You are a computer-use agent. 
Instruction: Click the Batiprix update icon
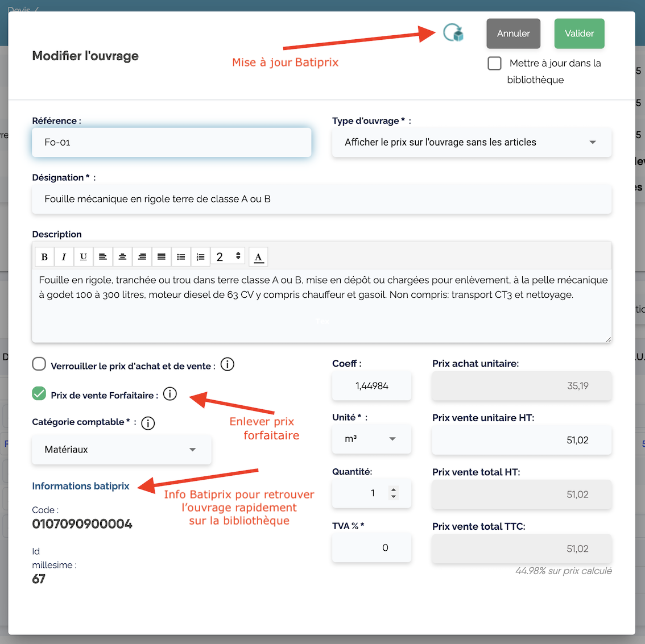[x=453, y=33]
